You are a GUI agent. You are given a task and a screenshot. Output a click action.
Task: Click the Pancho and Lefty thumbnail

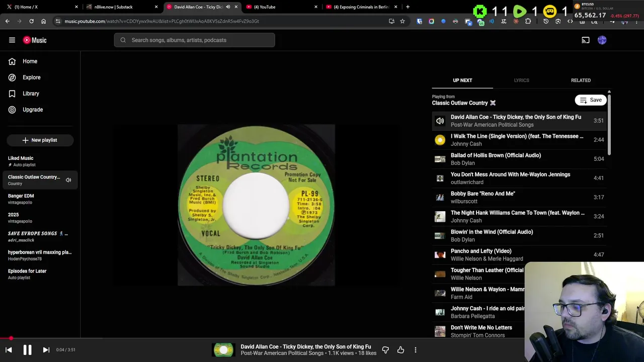click(x=440, y=255)
